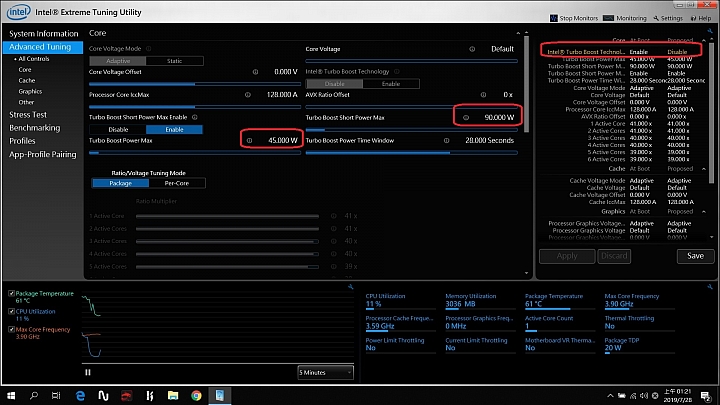This screenshot has height=405, width=720.
Task: Click the Save button
Action: coord(695,256)
